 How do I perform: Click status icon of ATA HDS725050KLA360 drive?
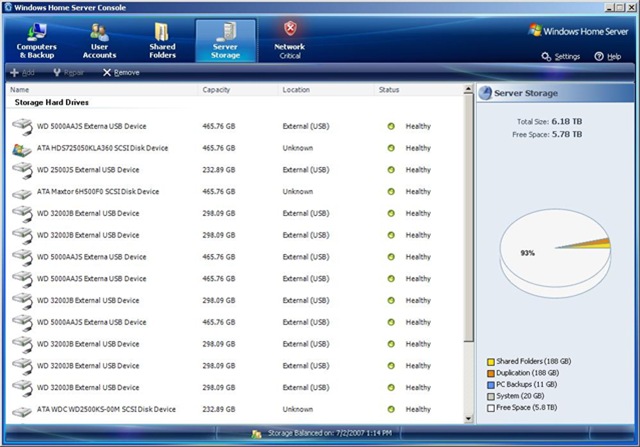[x=391, y=148]
